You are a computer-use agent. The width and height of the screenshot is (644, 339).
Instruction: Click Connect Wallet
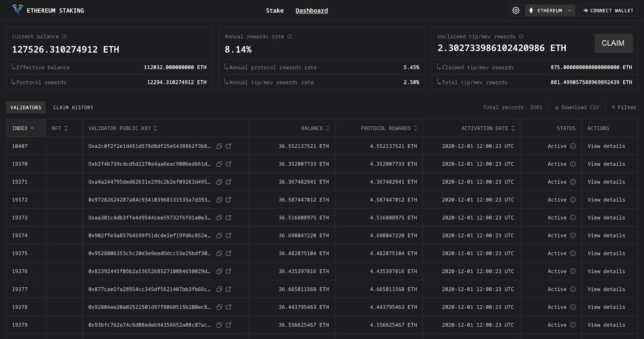[x=608, y=10]
